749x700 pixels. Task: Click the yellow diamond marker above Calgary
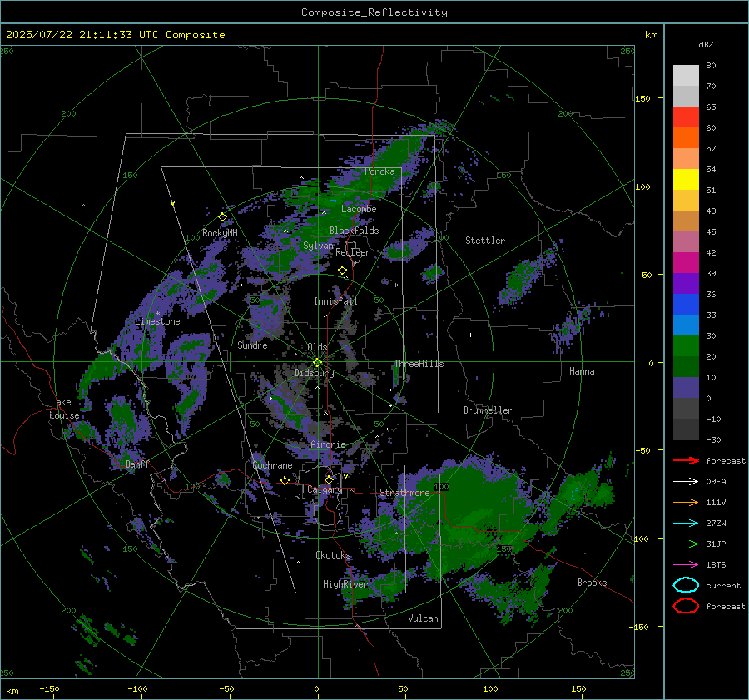(329, 479)
